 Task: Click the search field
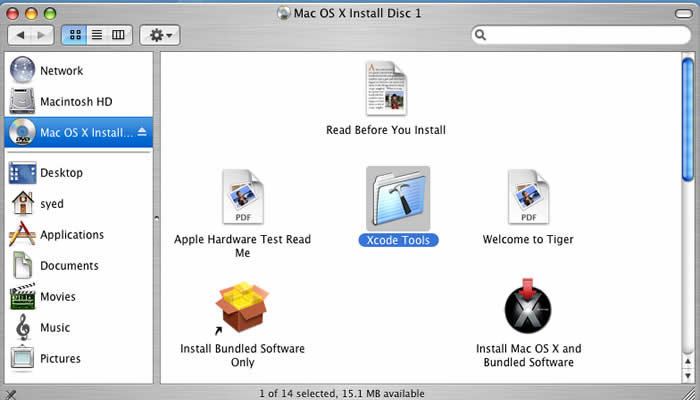(x=581, y=35)
